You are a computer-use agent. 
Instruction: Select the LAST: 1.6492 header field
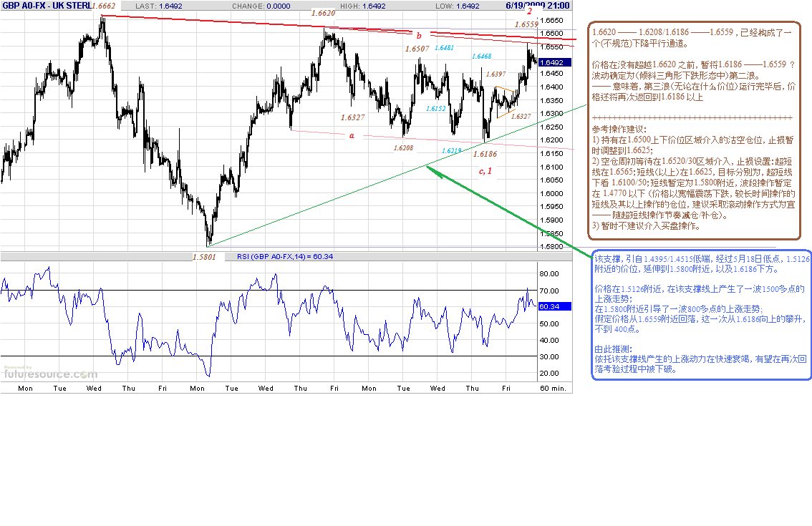pyautogui.click(x=158, y=6)
